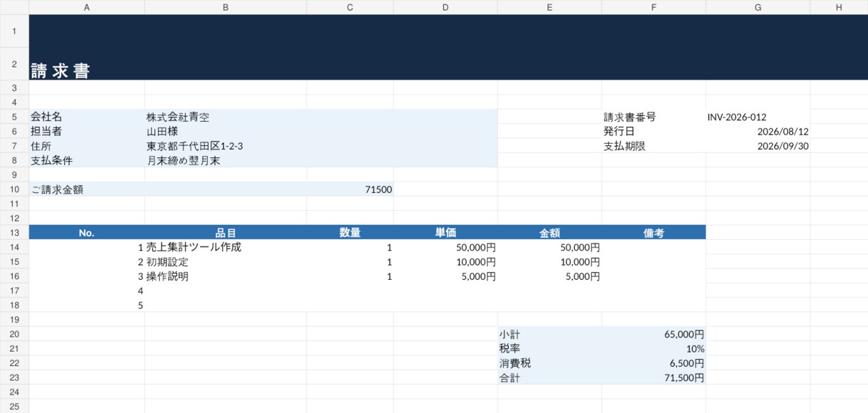Click the 小計 label cell
Viewport: 868px width, 413px height.
coord(549,334)
